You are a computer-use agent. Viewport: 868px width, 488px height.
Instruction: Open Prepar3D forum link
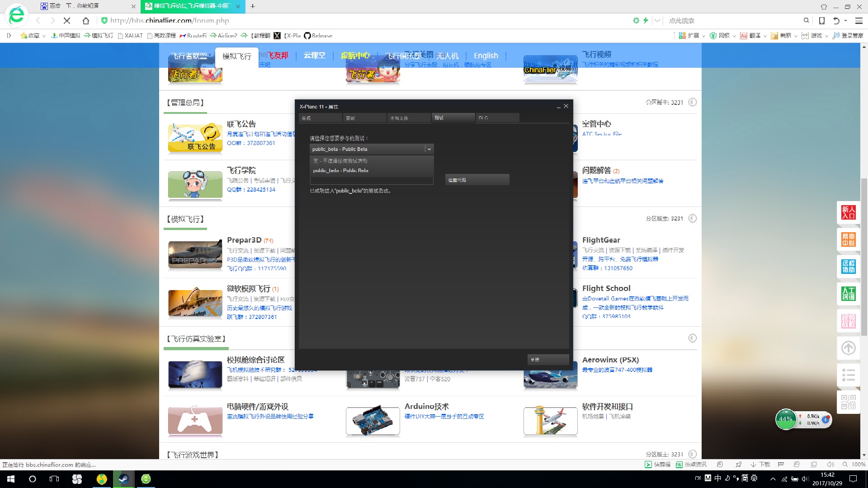[x=244, y=240]
